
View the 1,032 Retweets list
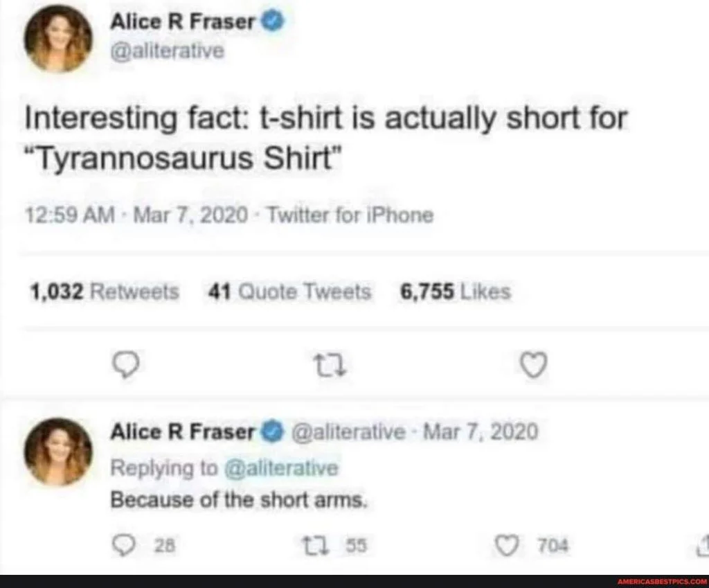(x=104, y=292)
